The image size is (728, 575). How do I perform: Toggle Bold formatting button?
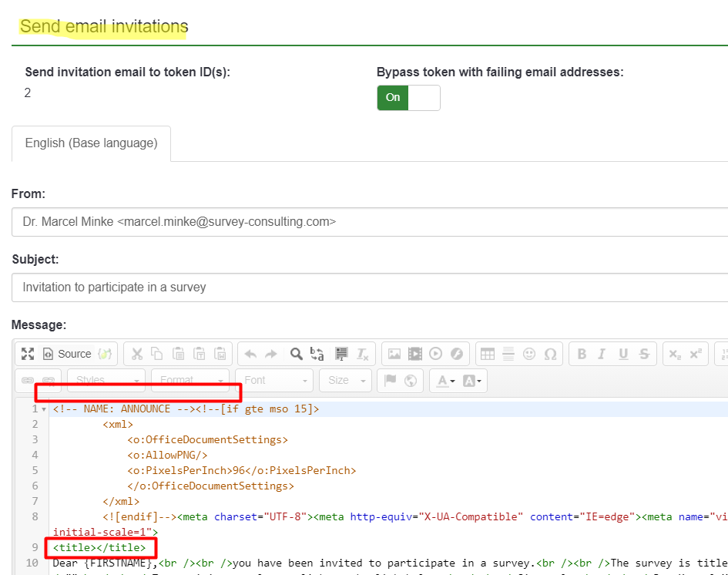tap(582, 354)
